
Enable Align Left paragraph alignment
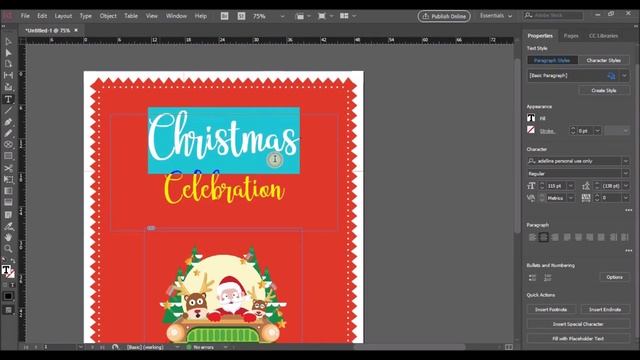click(532, 237)
